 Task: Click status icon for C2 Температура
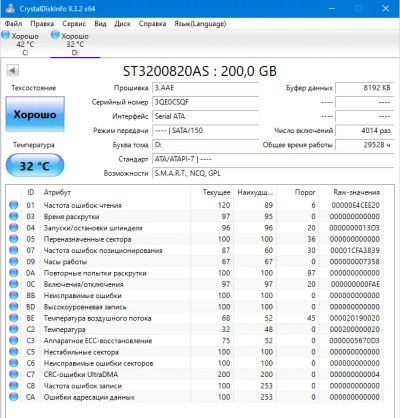coord(14,329)
